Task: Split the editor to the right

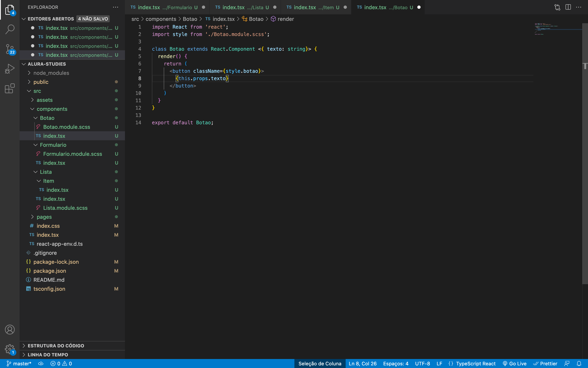Action: click(x=568, y=7)
